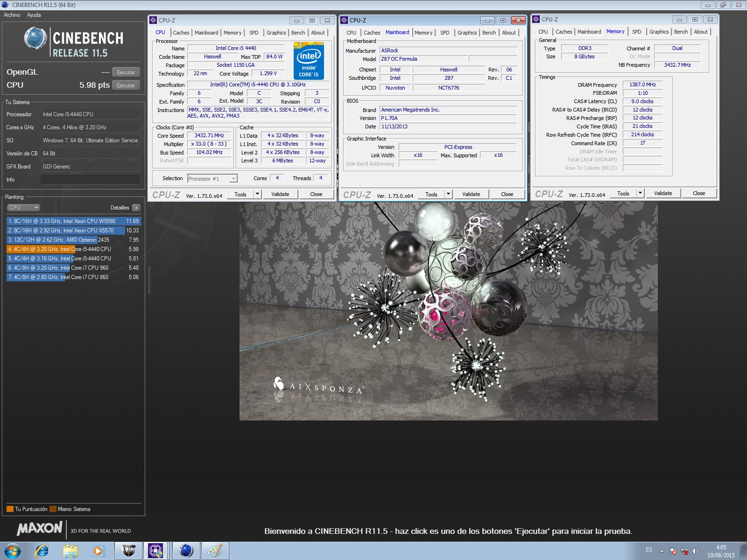The image size is (747, 560).
Task: Click the Core Speed value 3432.71 MHz
Action: [209, 136]
